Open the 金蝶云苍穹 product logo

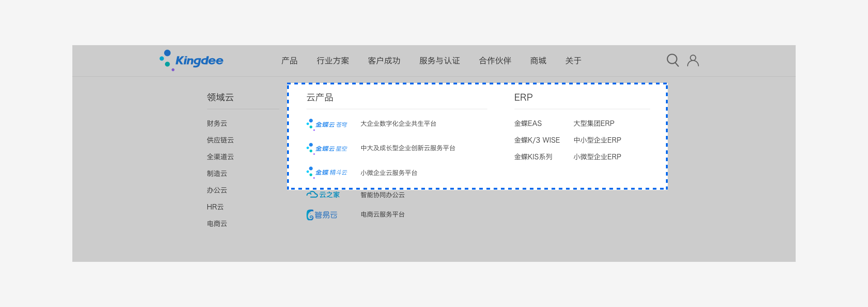click(327, 124)
